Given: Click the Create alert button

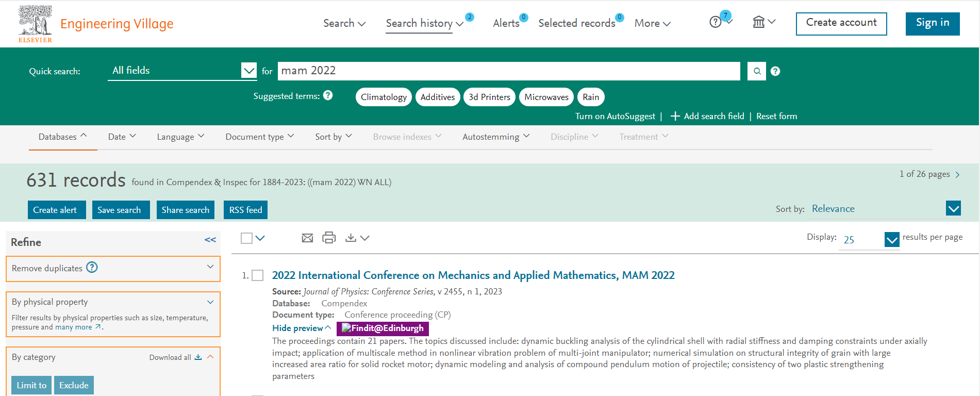Looking at the screenshot, I should click(57, 210).
